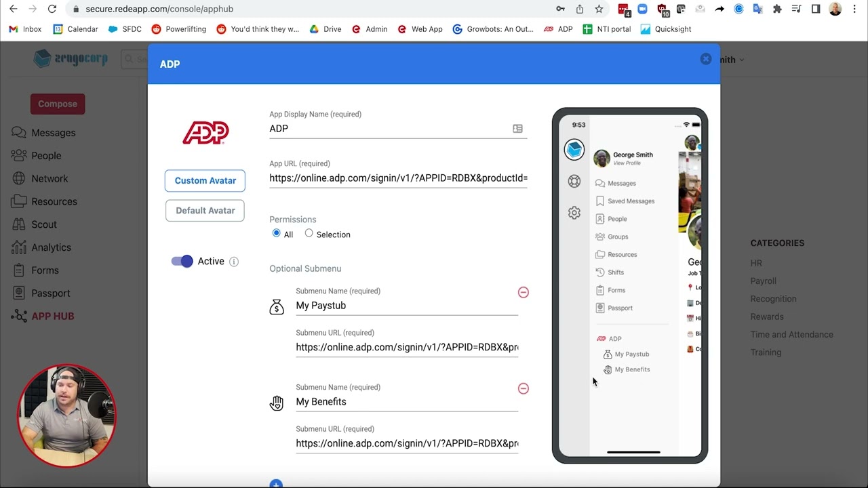
Task: Select the HR category
Action: point(756,263)
